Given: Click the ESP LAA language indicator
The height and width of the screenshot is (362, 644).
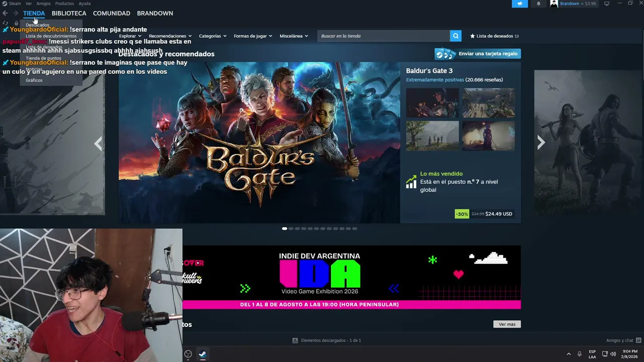Looking at the screenshot, I should coord(592,354).
